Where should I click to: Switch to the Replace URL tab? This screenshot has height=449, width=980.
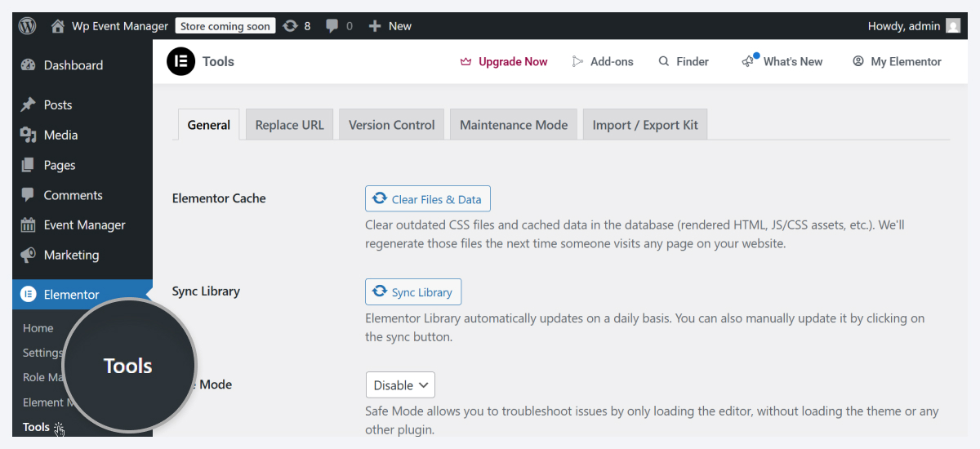(290, 125)
